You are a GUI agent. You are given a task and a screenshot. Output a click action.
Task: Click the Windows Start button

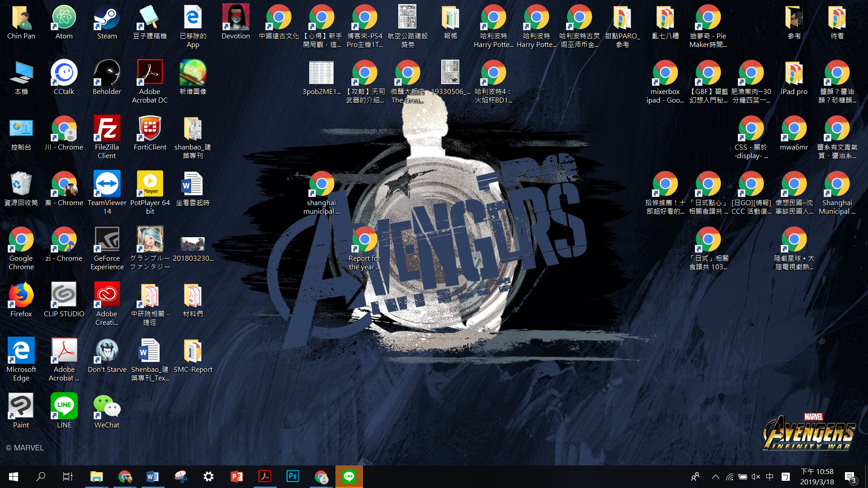[x=14, y=476]
